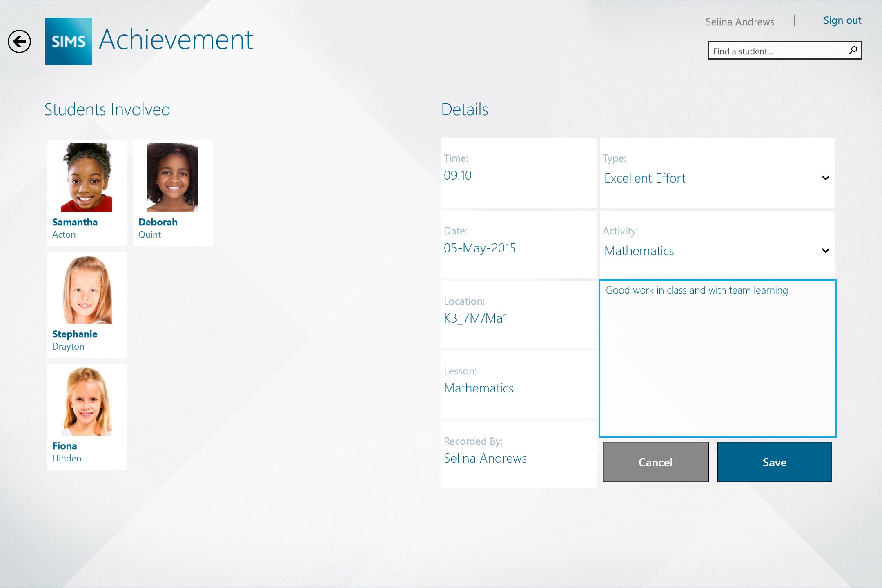The image size is (882, 588).
Task: Click the achievement comments text box
Action: [x=717, y=359]
